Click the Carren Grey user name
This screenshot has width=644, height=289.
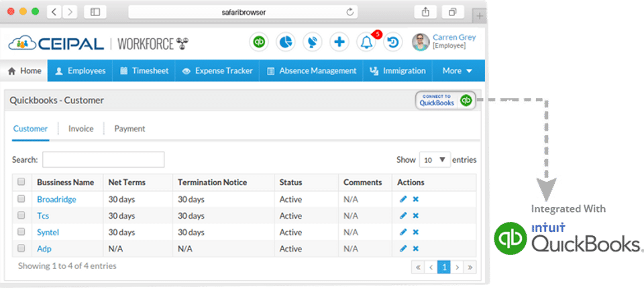click(454, 38)
